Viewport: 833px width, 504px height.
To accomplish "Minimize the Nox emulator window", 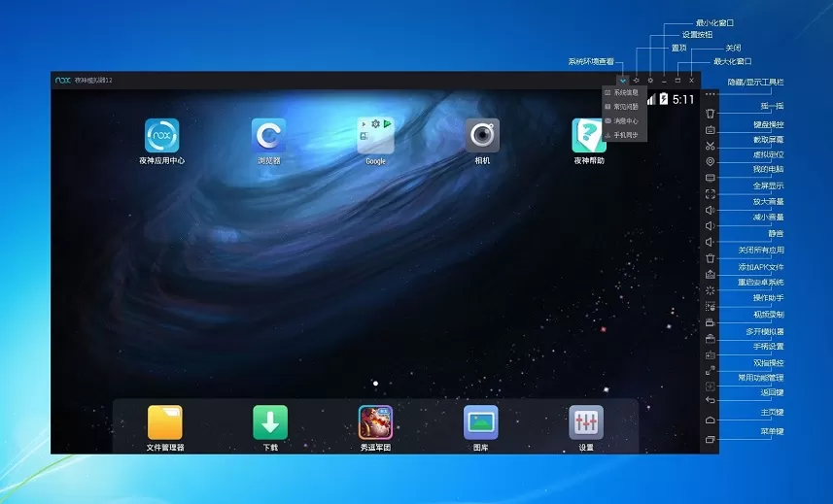I will tap(664, 81).
